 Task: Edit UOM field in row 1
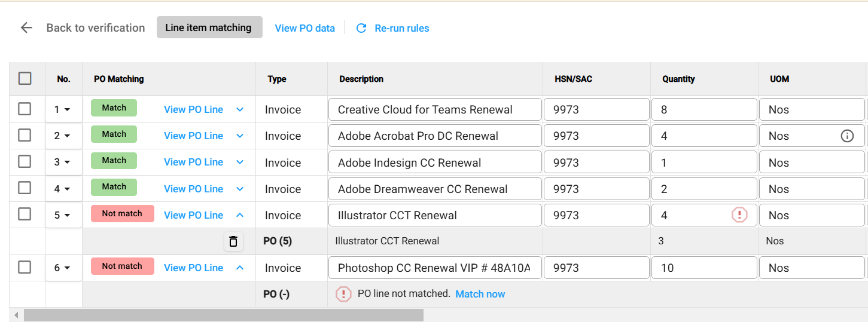pyautogui.click(x=812, y=110)
